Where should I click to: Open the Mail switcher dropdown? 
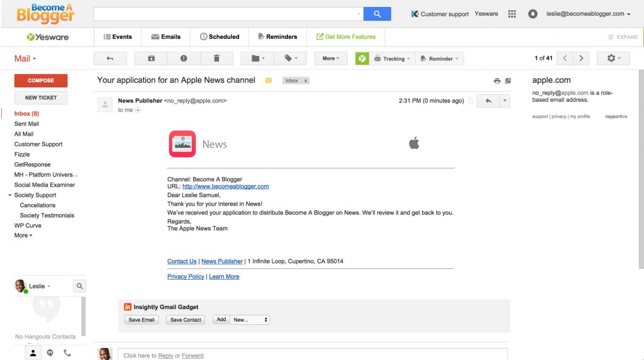click(x=25, y=58)
